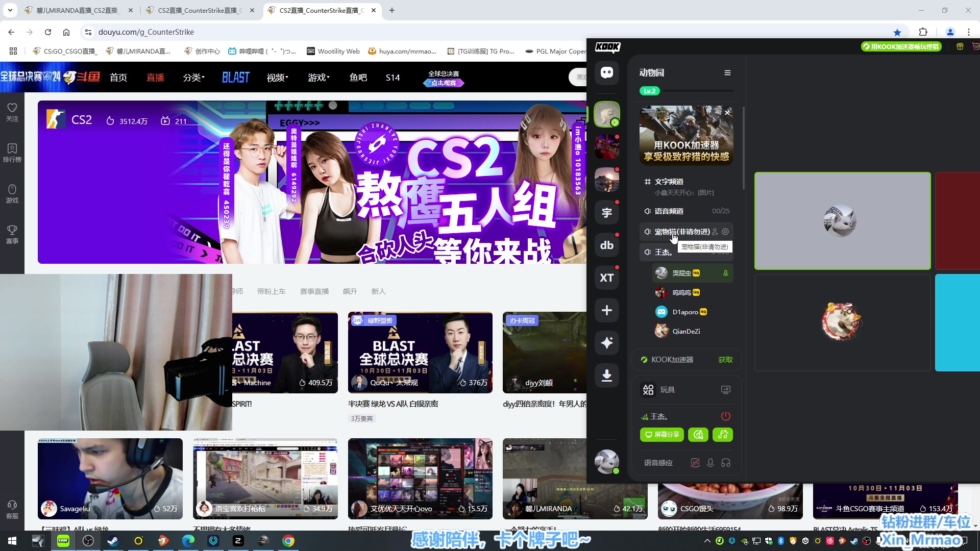The height and width of the screenshot is (551, 980).
Task: Click HQ voice quality green button
Action: point(698,435)
